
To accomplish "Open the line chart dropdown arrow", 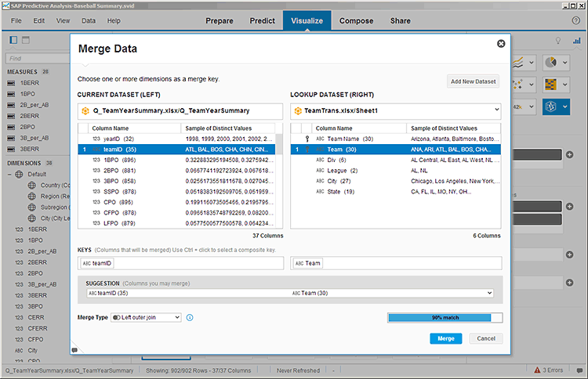I will [532, 63].
